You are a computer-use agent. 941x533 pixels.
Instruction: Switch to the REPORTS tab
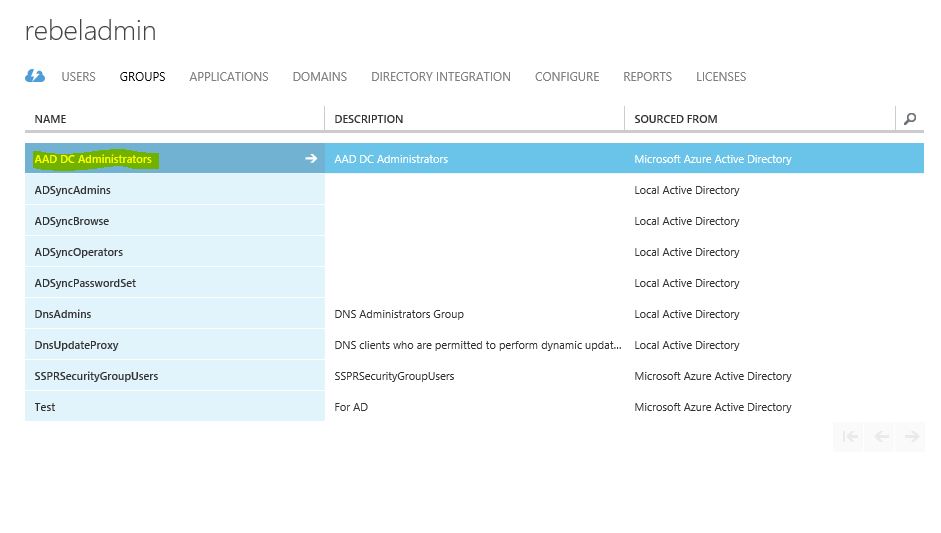coord(647,77)
